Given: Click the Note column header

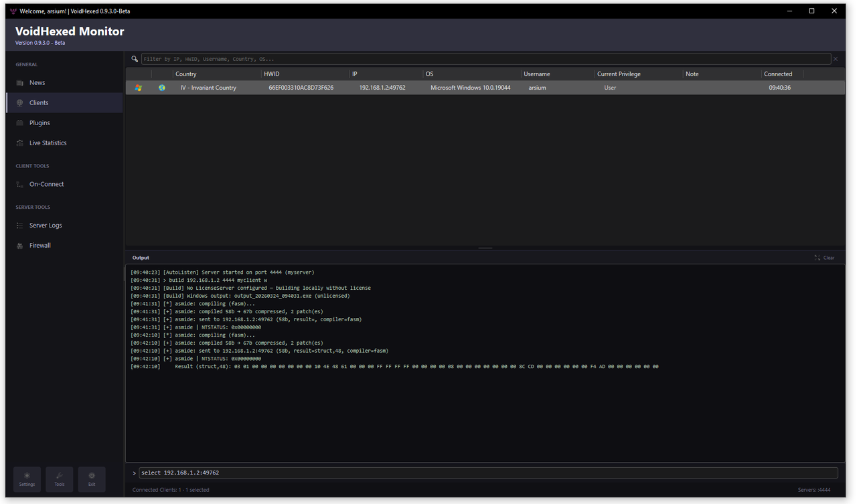Looking at the screenshot, I should click(722, 74).
